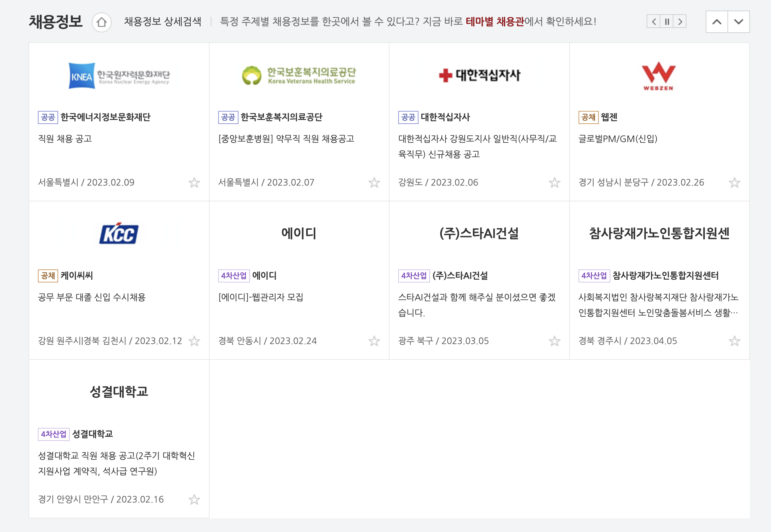Star the 성결대학교 job posting
The width and height of the screenshot is (771, 532).
coord(194,499)
